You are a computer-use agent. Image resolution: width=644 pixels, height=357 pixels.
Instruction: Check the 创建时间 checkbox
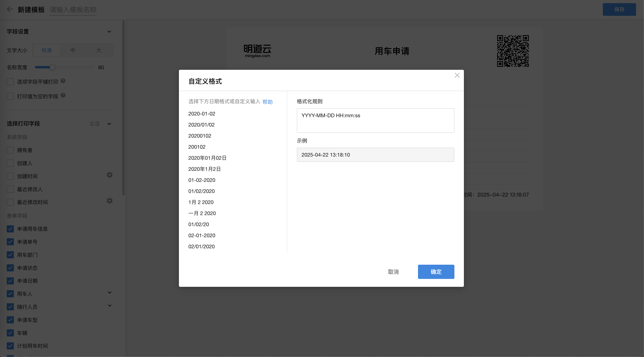(x=10, y=176)
